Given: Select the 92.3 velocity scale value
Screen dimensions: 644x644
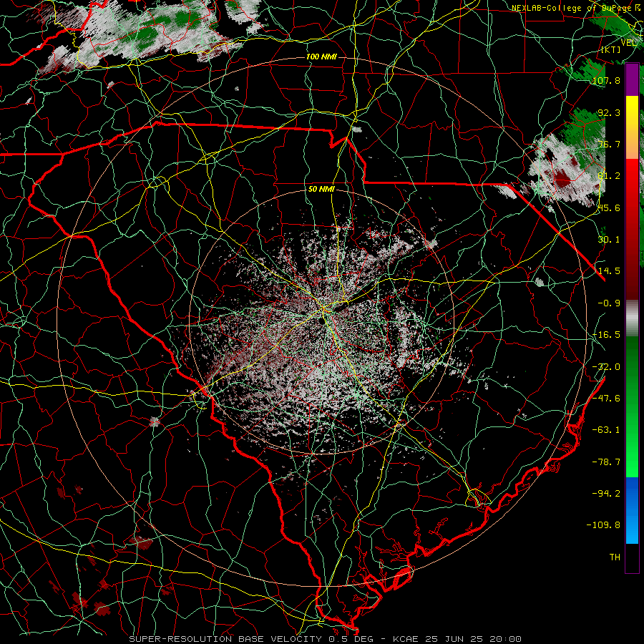Looking at the screenshot, I should click(x=609, y=112).
